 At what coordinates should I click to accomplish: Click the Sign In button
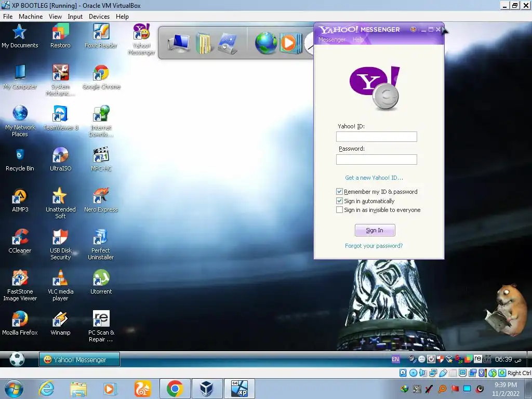click(375, 230)
